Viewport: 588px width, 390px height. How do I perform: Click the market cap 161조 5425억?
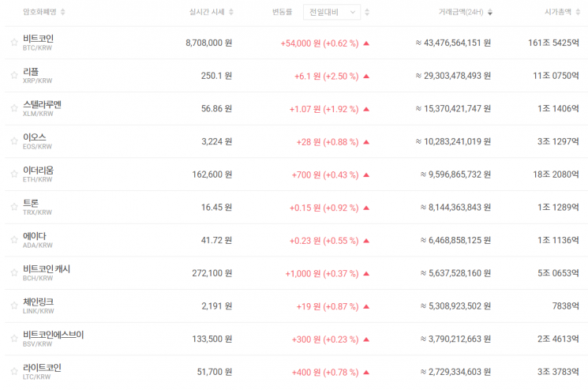click(x=553, y=43)
